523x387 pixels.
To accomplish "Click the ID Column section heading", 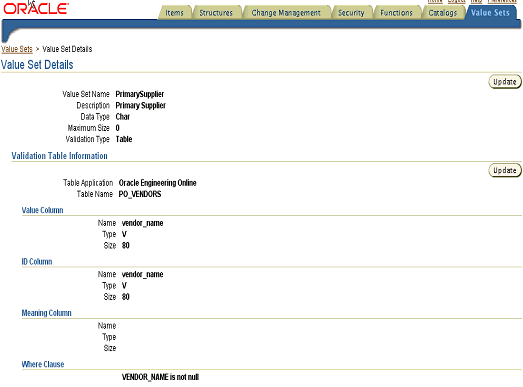I will (x=37, y=262).
